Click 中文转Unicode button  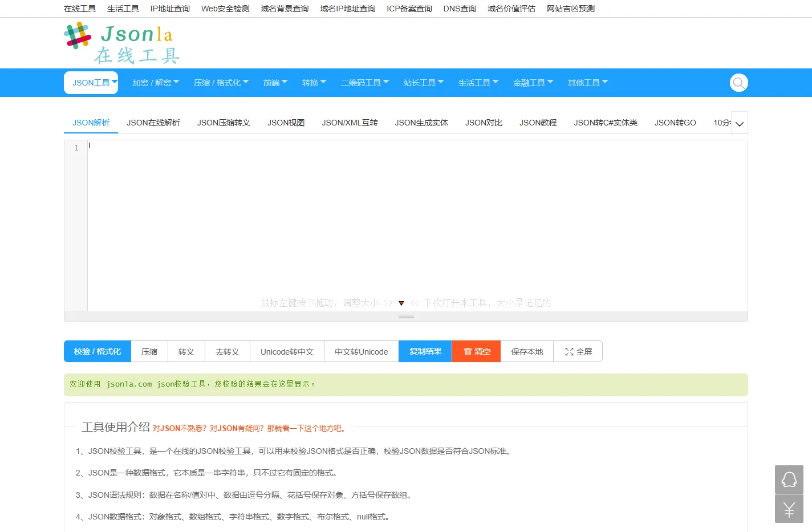click(362, 351)
